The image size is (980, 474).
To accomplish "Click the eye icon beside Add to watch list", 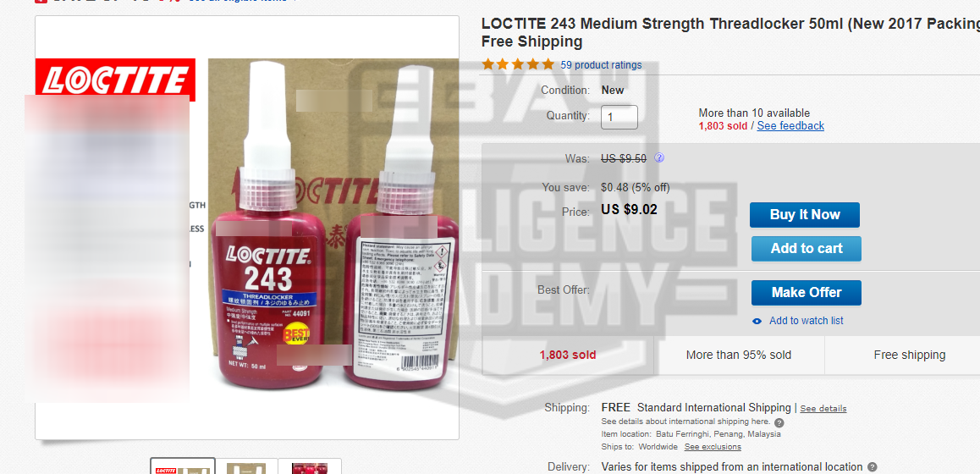I will (x=757, y=322).
